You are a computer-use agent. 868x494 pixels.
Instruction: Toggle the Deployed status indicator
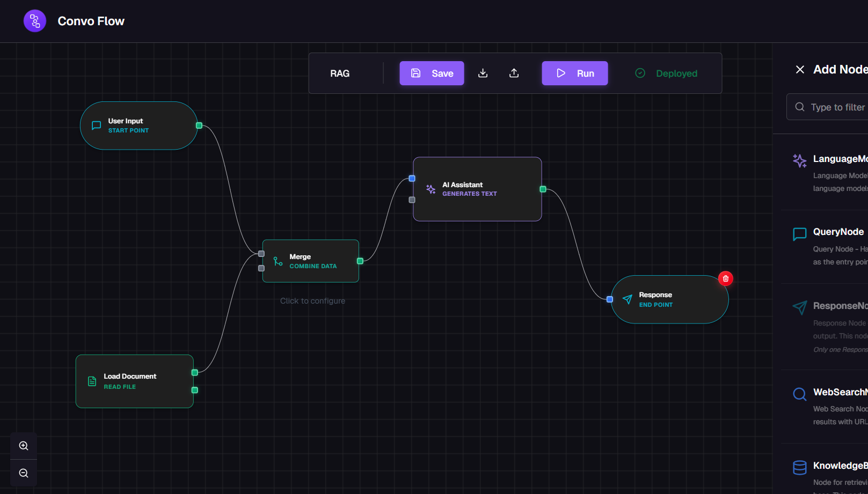[666, 73]
